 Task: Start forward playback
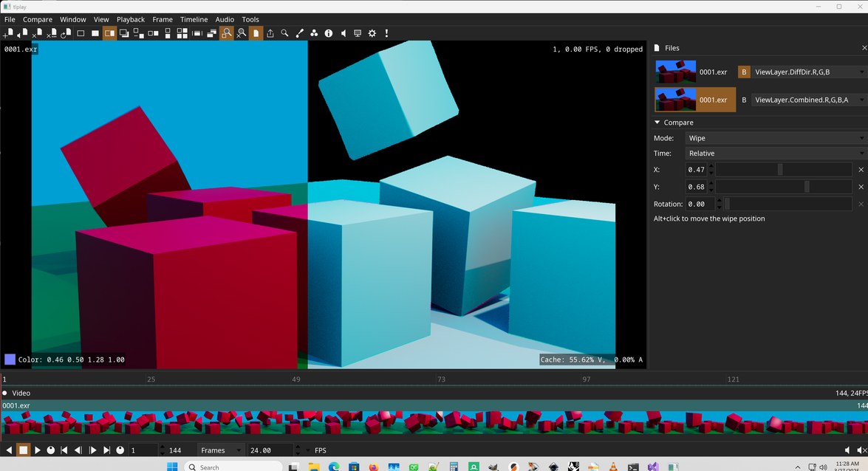[37, 450]
